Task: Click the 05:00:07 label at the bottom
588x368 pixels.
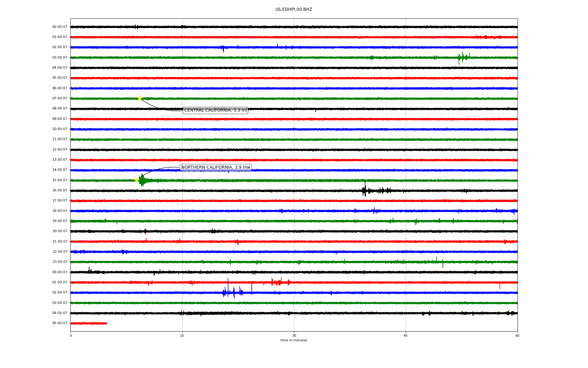Action: (60, 323)
